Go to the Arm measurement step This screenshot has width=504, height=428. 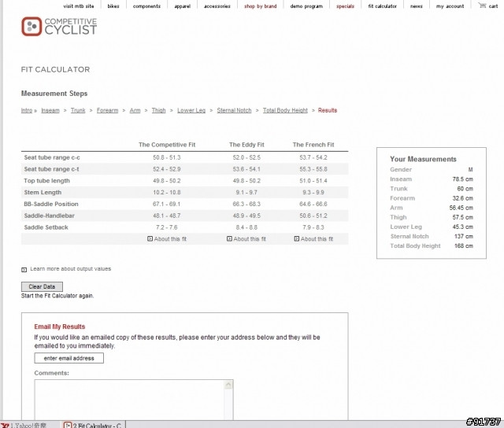tap(135, 110)
